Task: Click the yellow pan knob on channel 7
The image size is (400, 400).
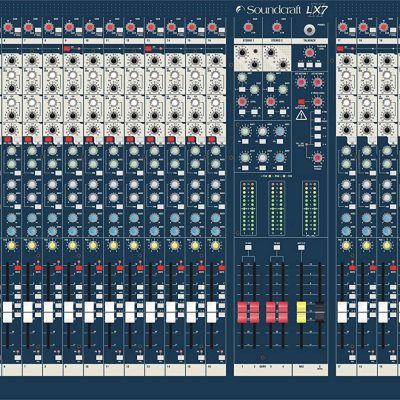Action: point(32,246)
